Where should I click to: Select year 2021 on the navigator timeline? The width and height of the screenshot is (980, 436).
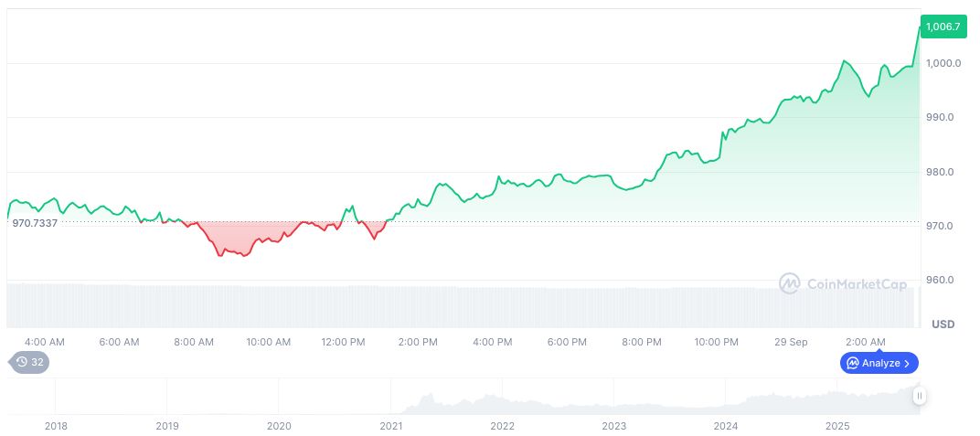click(x=390, y=426)
